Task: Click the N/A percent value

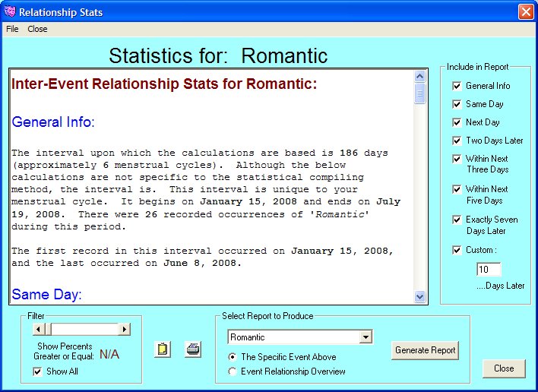Action: click(109, 354)
